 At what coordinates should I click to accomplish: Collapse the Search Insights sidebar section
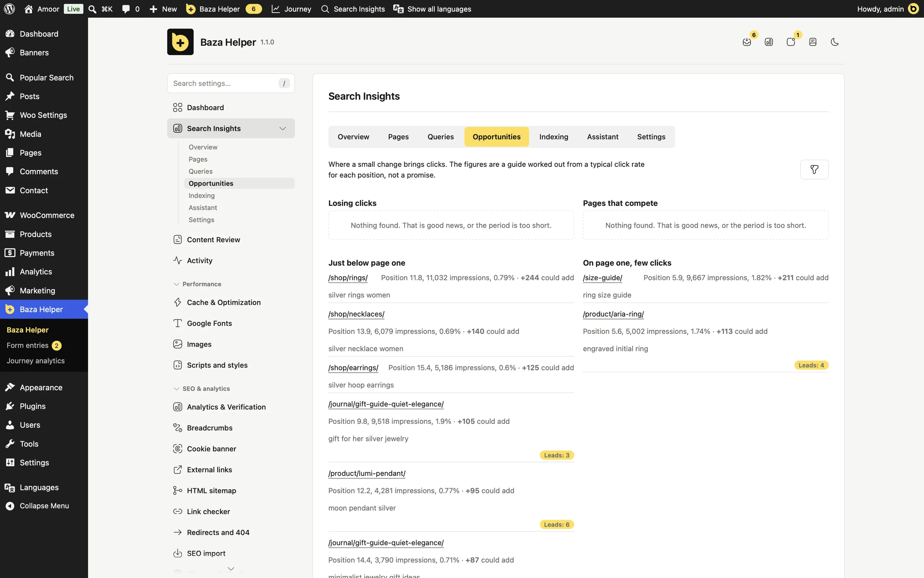pos(283,128)
